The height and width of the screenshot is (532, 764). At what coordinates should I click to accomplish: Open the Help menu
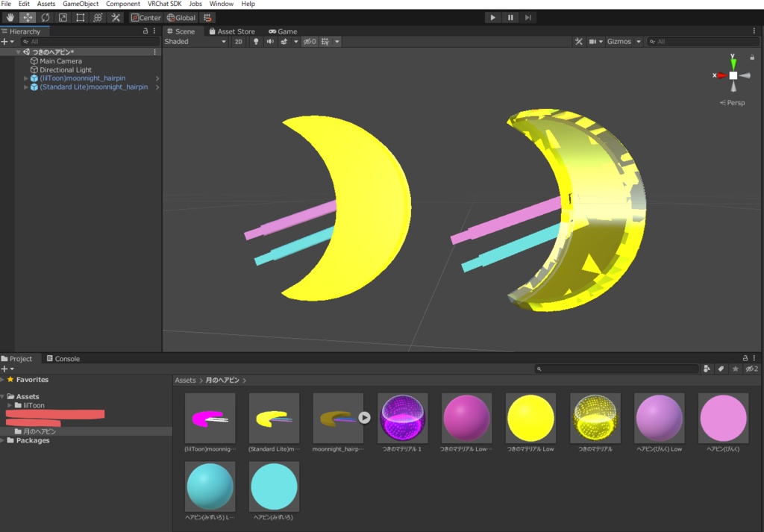pos(248,4)
